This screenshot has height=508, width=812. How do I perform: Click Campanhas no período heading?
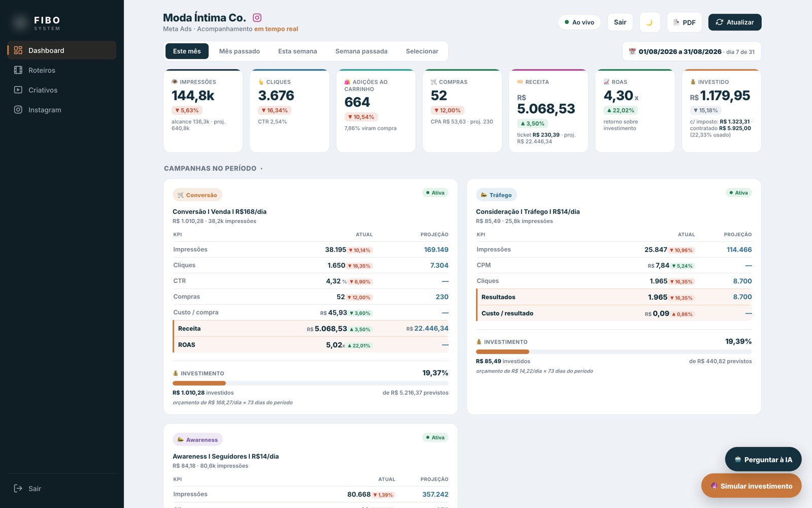(x=210, y=169)
